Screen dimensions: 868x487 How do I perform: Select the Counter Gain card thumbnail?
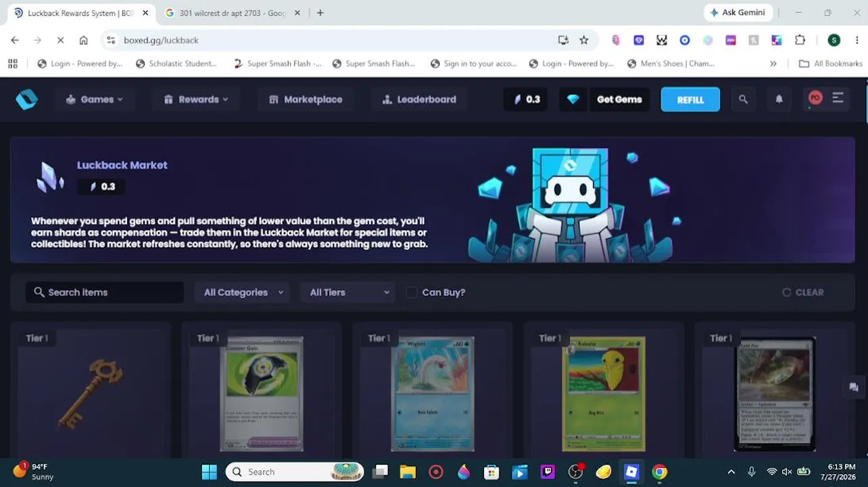262,394
